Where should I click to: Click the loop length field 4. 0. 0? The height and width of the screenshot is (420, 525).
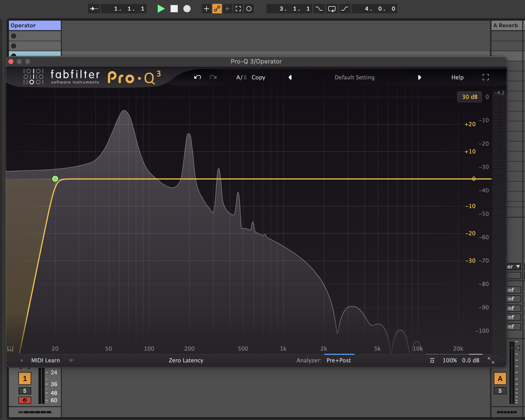pyautogui.click(x=375, y=9)
